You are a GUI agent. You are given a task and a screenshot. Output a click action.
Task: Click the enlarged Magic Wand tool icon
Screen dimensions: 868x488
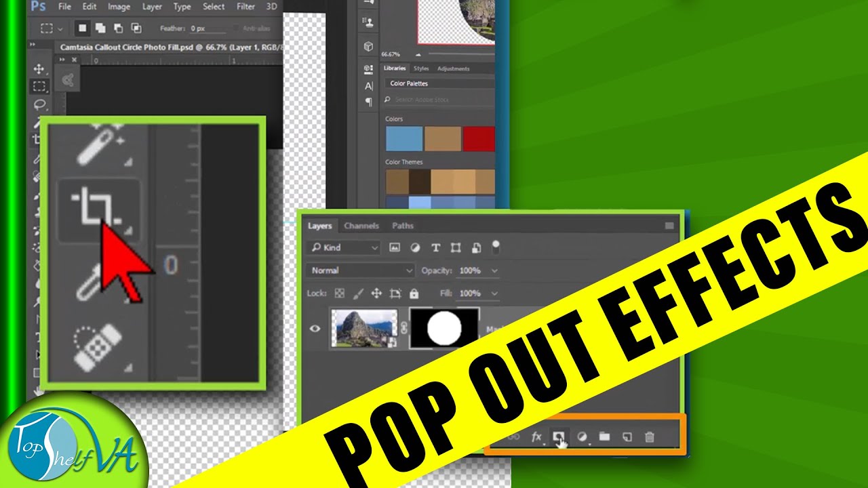(100, 144)
